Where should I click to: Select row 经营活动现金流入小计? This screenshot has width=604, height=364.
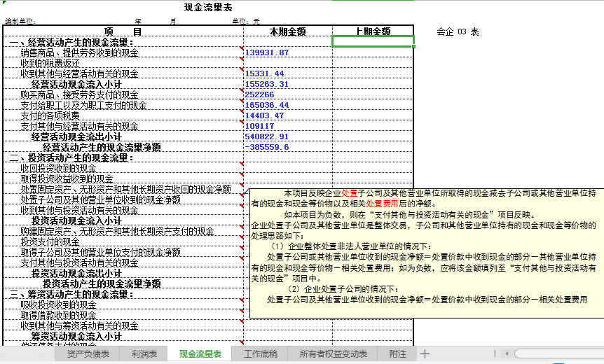[x=123, y=84]
